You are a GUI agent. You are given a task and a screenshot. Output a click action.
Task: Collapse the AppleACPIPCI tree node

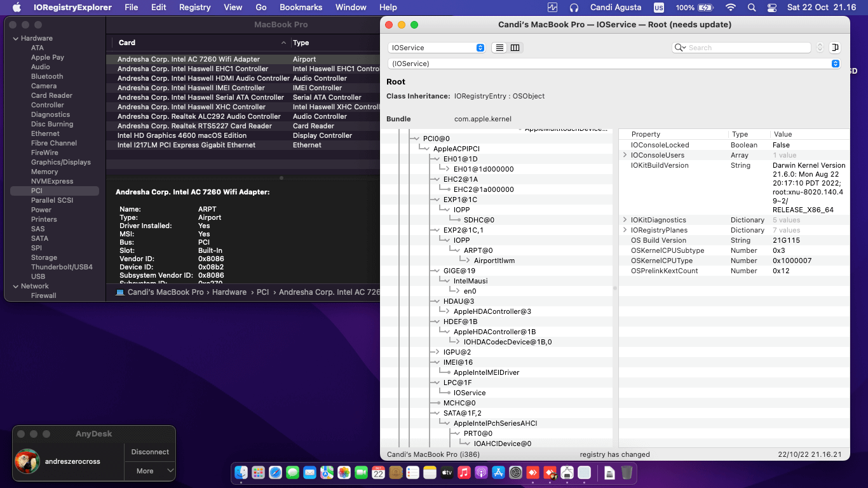pos(426,149)
